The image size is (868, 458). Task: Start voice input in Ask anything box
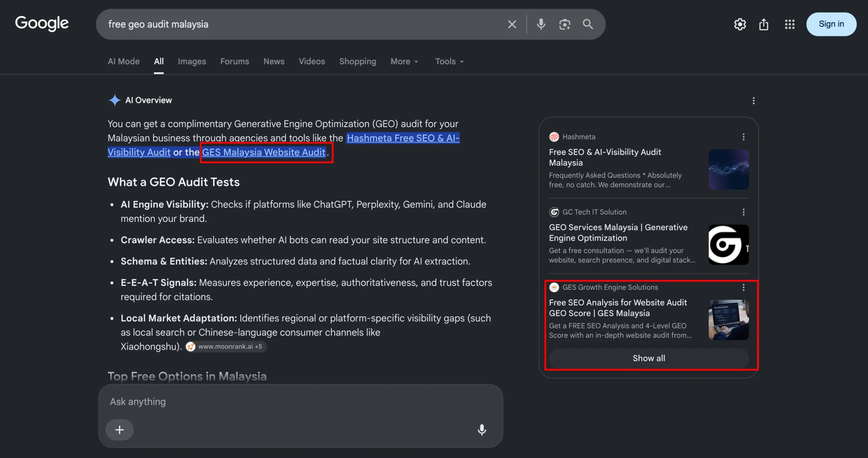pos(481,430)
